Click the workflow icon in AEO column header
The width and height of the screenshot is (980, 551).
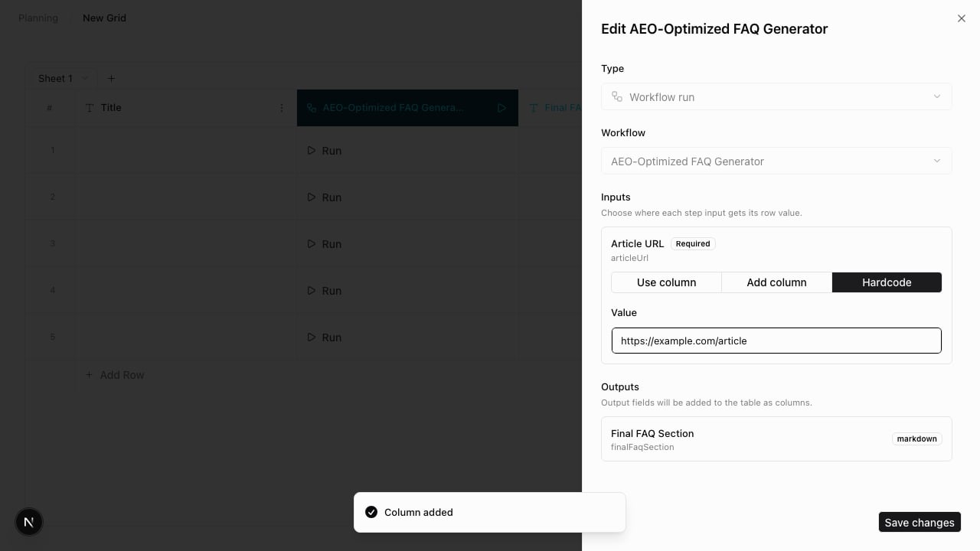312,108
